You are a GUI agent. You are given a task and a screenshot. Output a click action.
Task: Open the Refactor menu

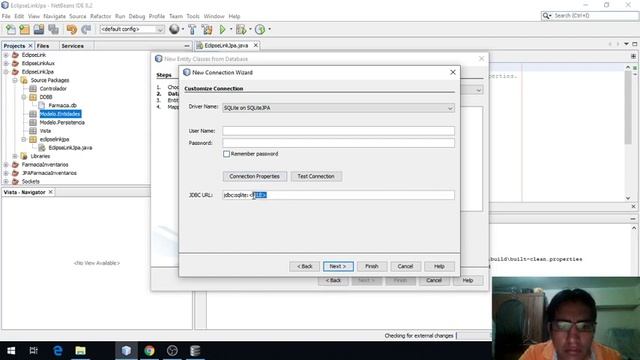[100, 16]
